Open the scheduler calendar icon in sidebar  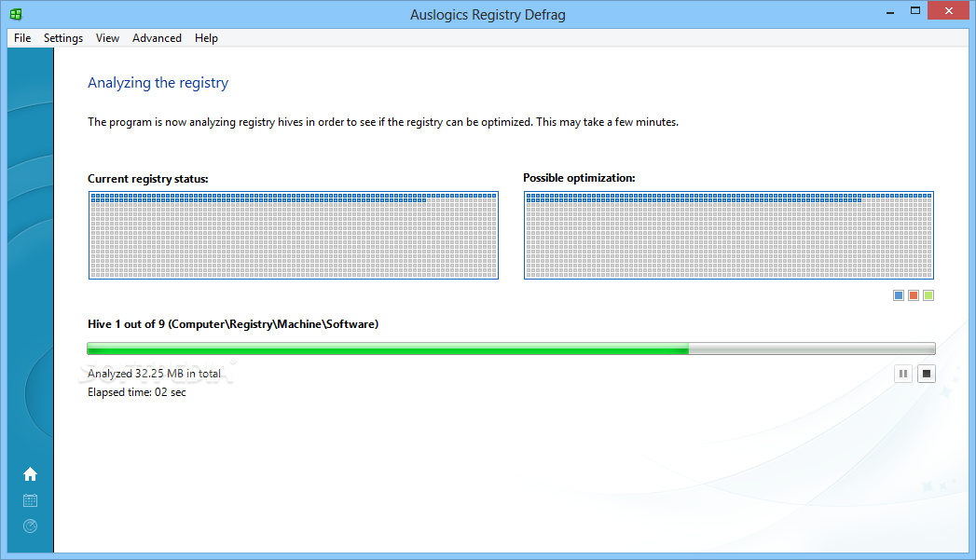[30, 500]
